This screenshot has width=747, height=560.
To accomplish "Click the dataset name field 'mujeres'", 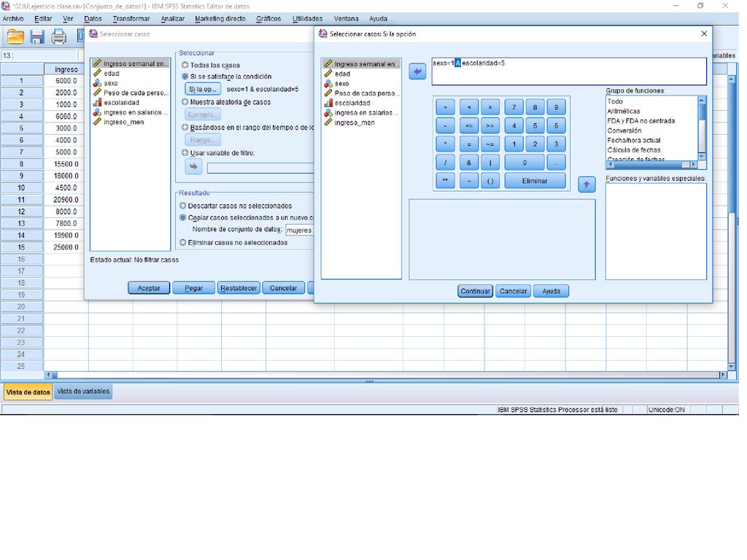I will pyautogui.click(x=299, y=230).
